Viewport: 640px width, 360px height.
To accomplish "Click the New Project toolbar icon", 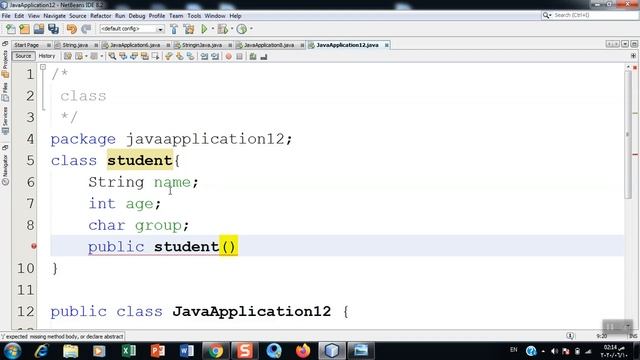I will tap(24, 29).
